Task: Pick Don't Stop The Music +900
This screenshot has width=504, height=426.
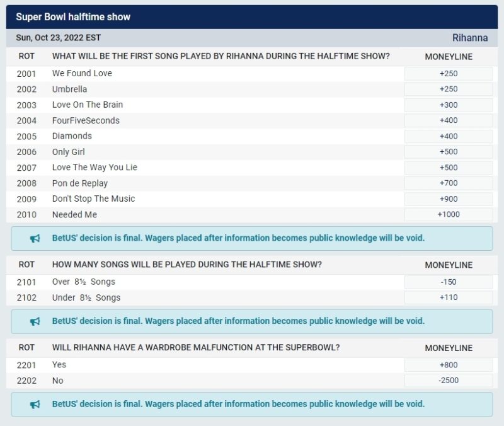Action: pyautogui.click(x=449, y=199)
